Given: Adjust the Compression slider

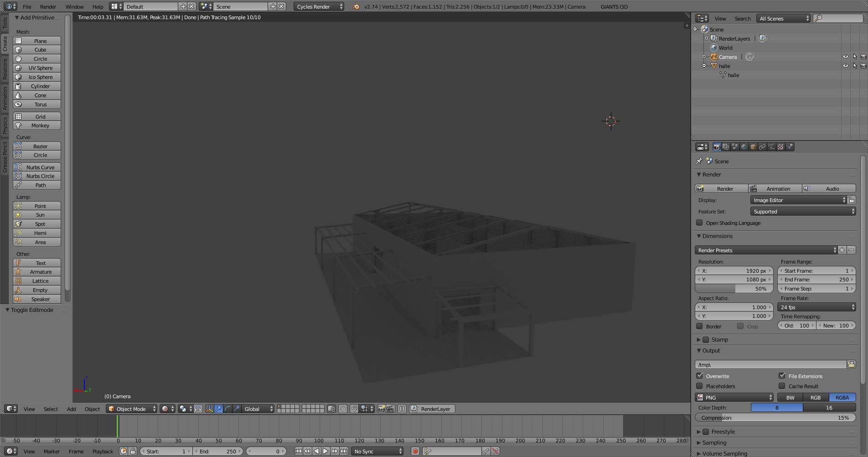Looking at the screenshot, I should (x=775, y=417).
